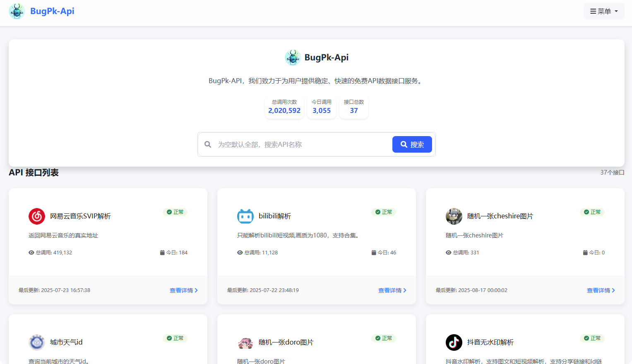Expand 查看详情 for bilibili解析
Screen dimensions: 632x364
click(x=392, y=290)
